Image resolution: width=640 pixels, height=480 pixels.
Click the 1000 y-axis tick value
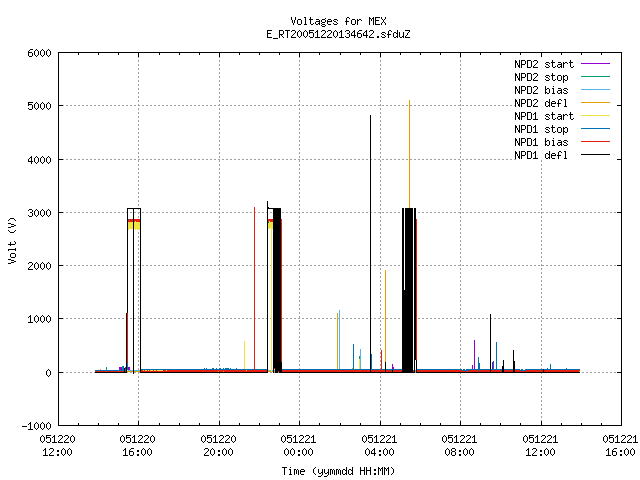(39, 320)
